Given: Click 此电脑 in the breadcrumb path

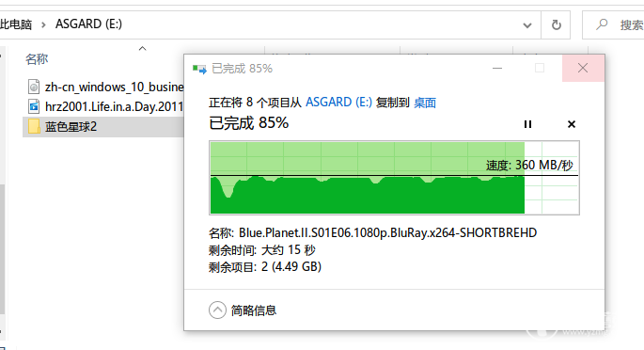Looking at the screenshot, I should [16, 24].
